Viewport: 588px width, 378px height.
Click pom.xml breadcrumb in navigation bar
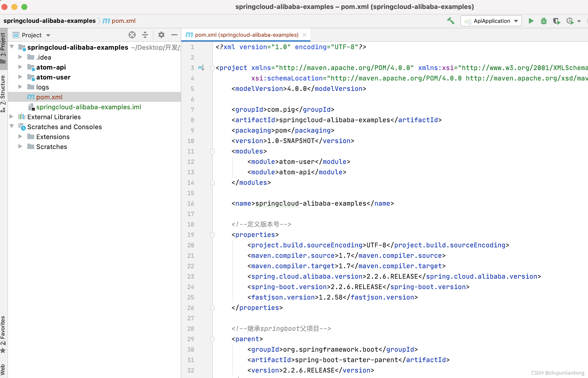click(x=119, y=21)
